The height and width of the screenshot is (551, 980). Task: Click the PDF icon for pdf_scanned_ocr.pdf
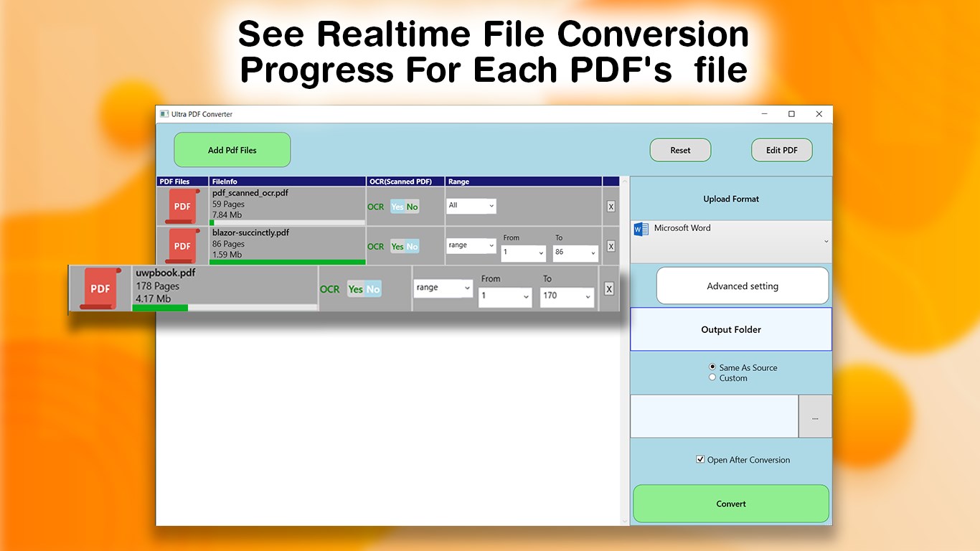(x=182, y=206)
